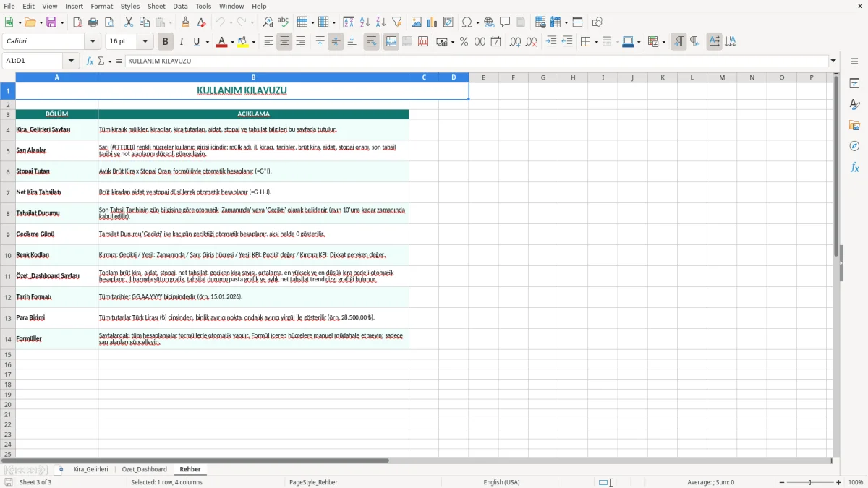868x488 pixels.
Task: Switch to Kira_Gelirleri sheet tab
Action: click(x=90, y=470)
